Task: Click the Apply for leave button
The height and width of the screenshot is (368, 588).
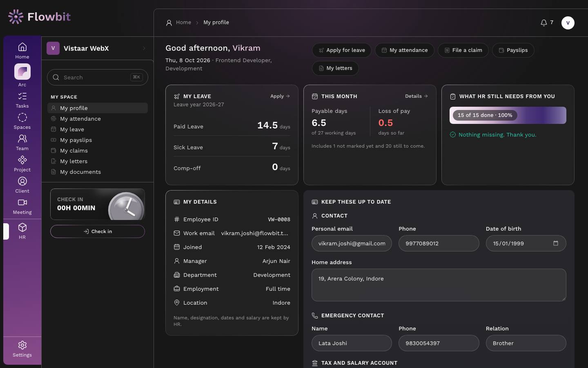Action: [342, 50]
